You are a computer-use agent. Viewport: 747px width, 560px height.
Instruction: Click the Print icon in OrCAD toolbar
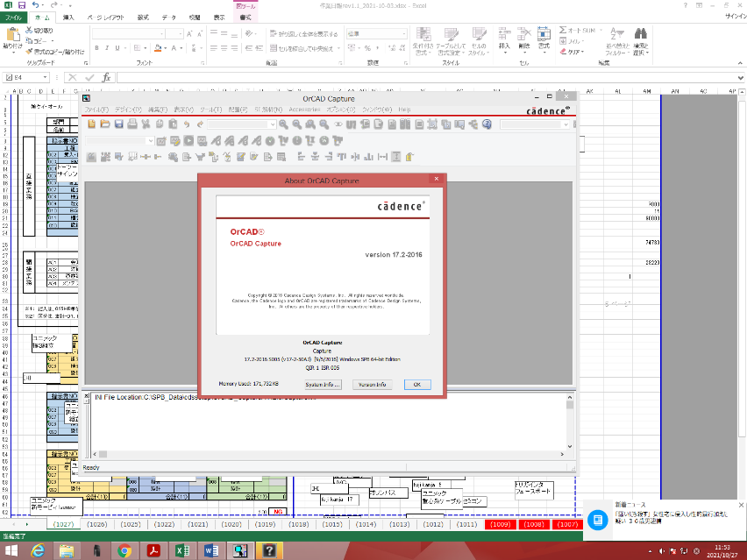point(132,124)
